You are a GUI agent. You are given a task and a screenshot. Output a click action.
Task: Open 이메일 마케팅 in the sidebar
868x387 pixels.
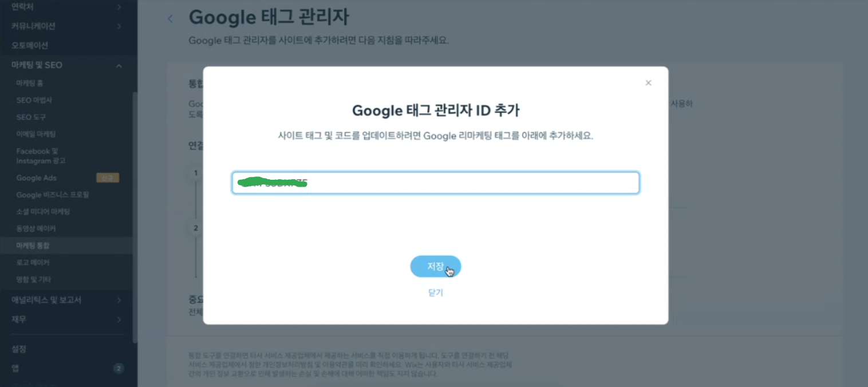(x=36, y=134)
